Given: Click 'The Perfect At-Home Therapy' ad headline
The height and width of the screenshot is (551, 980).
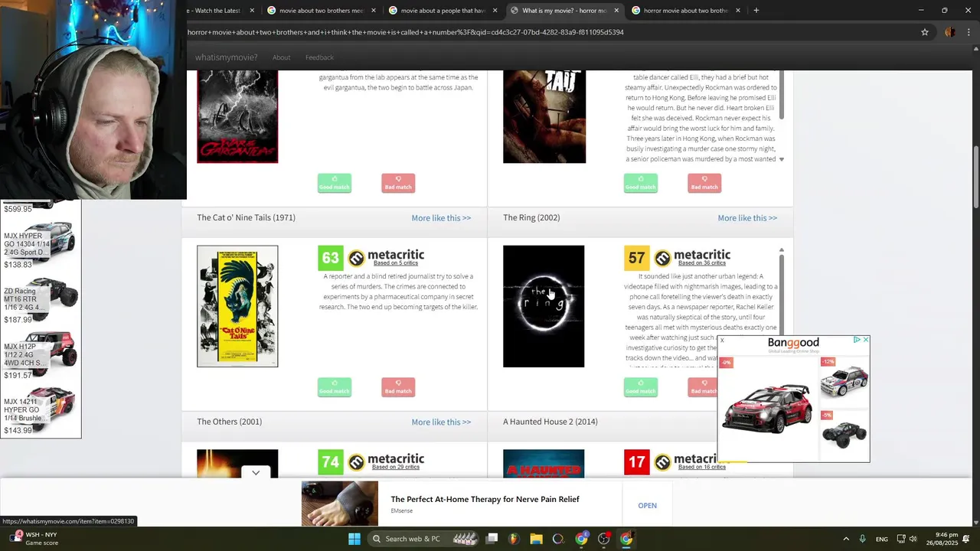Looking at the screenshot, I should click(x=485, y=499).
